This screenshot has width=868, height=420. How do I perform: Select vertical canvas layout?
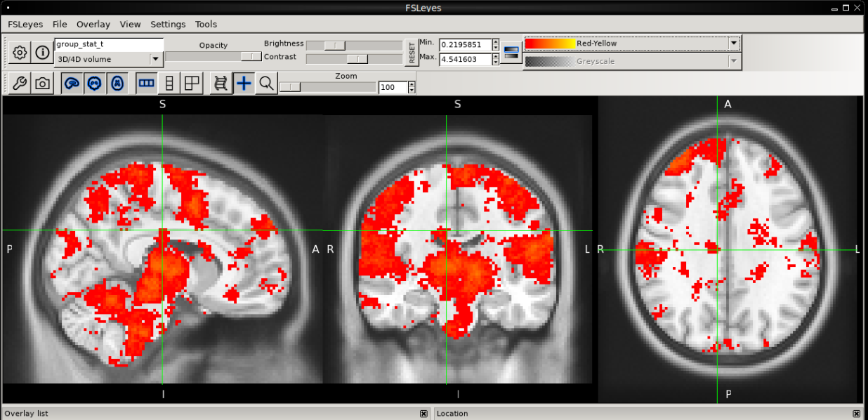point(169,84)
